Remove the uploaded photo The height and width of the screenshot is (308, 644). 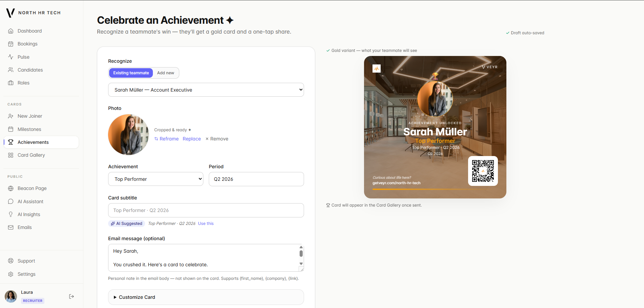pos(217,139)
